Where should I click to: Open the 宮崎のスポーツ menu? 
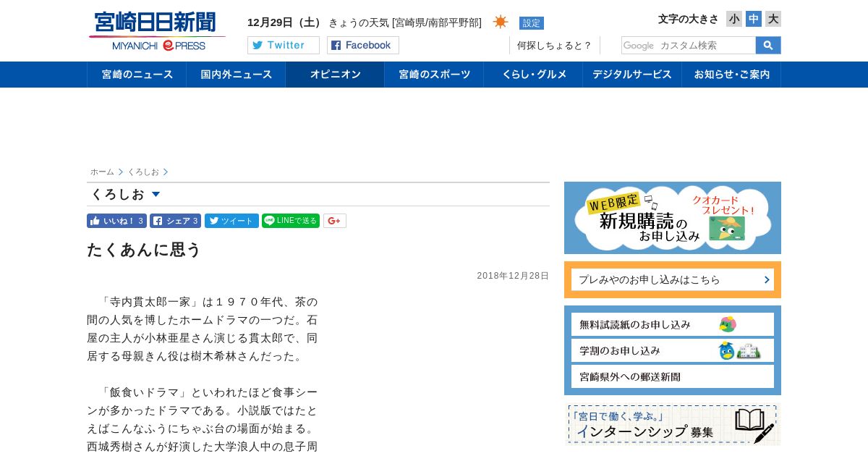(434, 75)
